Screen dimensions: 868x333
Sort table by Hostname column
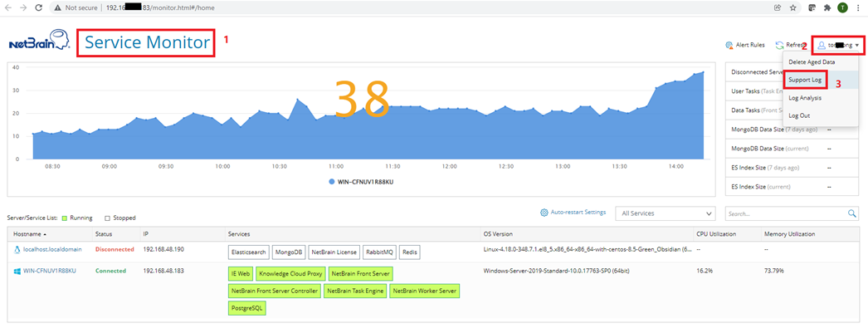tap(30, 234)
